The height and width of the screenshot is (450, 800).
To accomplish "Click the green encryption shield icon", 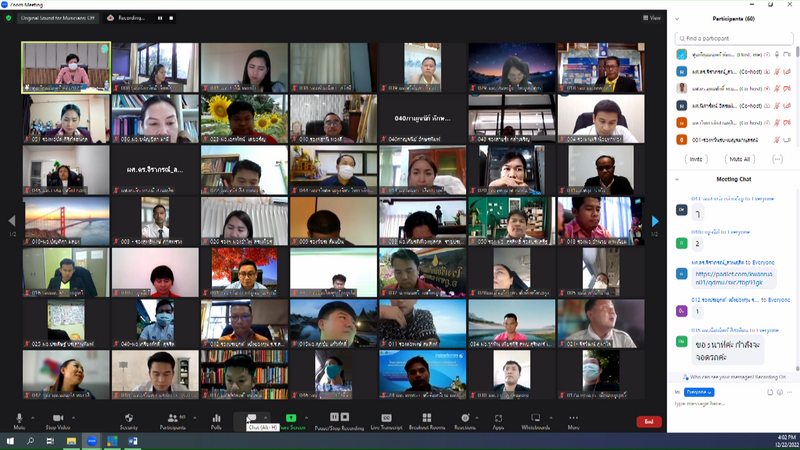I will (x=7, y=17).
